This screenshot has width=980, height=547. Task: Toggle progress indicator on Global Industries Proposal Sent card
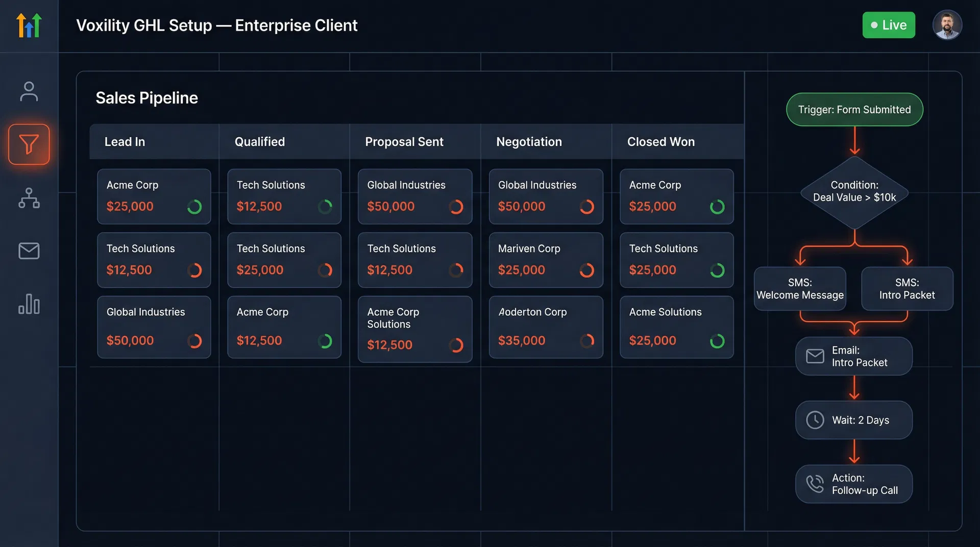coord(456,207)
